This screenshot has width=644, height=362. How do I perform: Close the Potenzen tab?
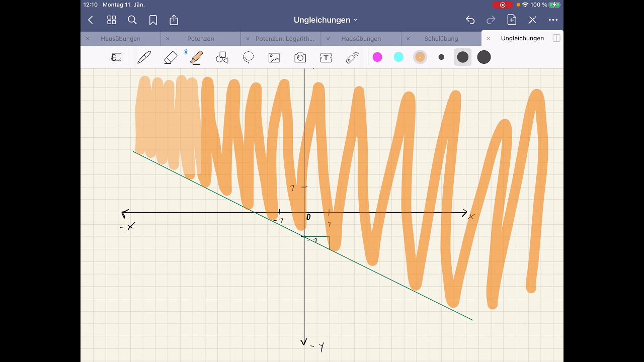tap(168, 39)
